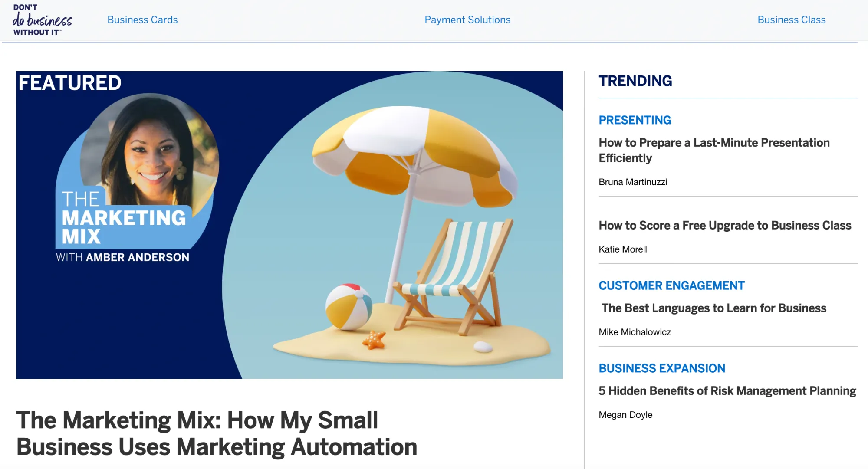Open the Payment Solutions menu
This screenshot has height=469, width=868.
[x=467, y=20]
